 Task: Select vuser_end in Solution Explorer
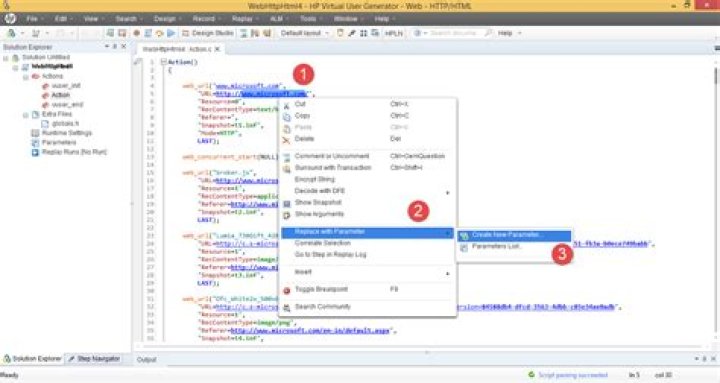click(67, 105)
